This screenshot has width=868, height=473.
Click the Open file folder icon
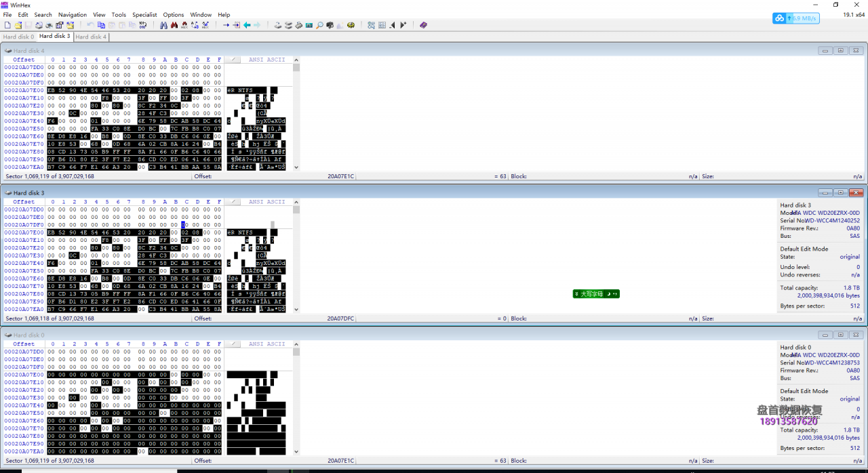coord(18,25)
